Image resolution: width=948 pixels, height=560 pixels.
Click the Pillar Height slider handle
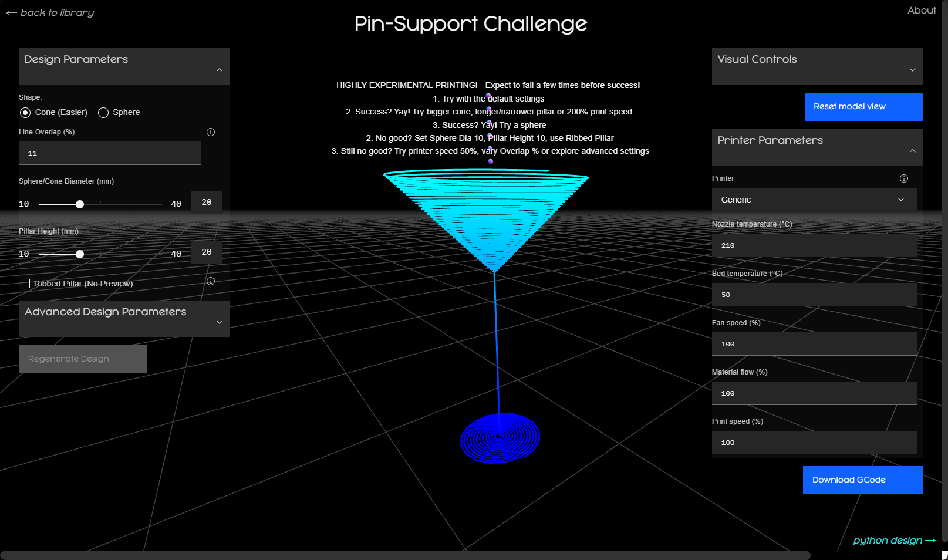coord(80,254)
